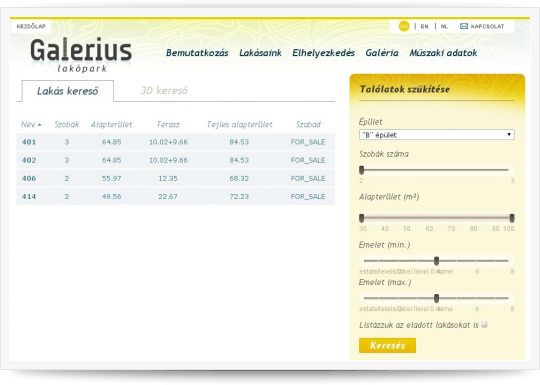This screenshot has height=385, width=540.
Task: Open apartment 414 row link
Action: (29, 197)
